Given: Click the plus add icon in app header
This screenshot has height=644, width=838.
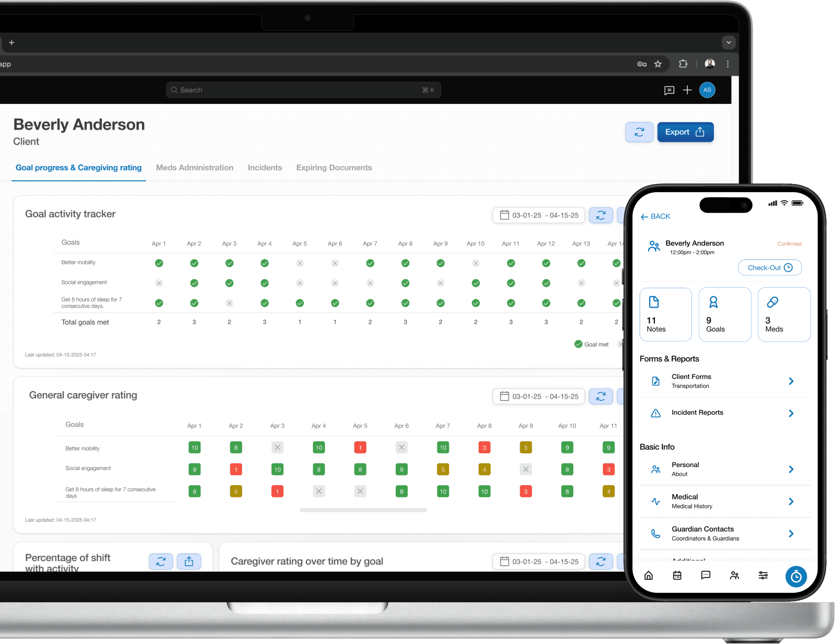Looking at the screenshot, I should [x=687, y=90].
